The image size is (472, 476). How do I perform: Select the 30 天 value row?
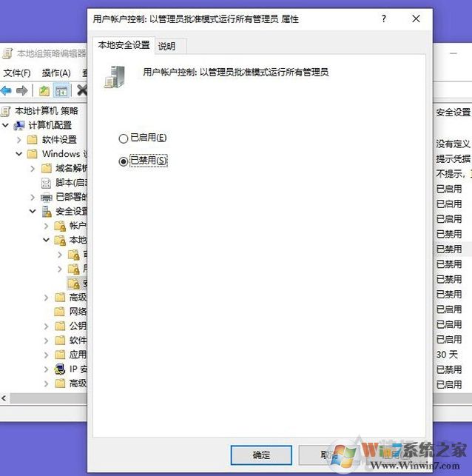pos(447,355)
